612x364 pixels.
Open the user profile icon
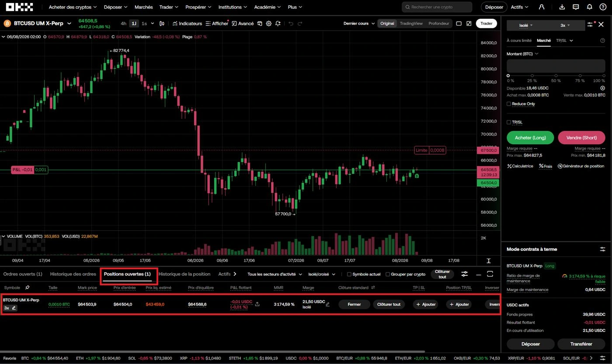pos(542,7)
